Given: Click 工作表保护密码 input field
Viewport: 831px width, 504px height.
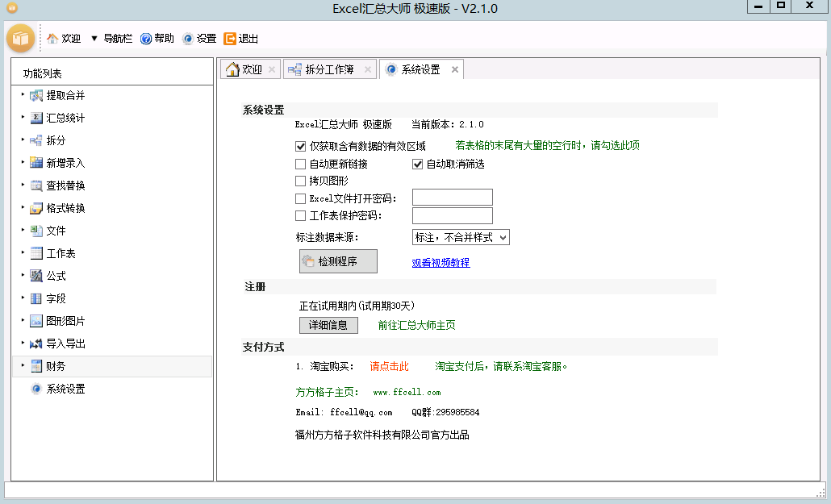Looking at the screenshot, I should coord(453,215).
